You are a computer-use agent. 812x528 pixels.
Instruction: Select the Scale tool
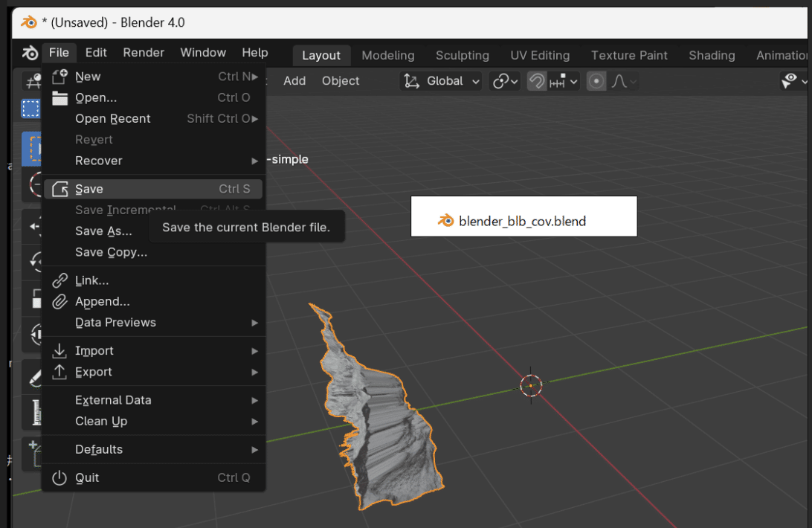33,297
